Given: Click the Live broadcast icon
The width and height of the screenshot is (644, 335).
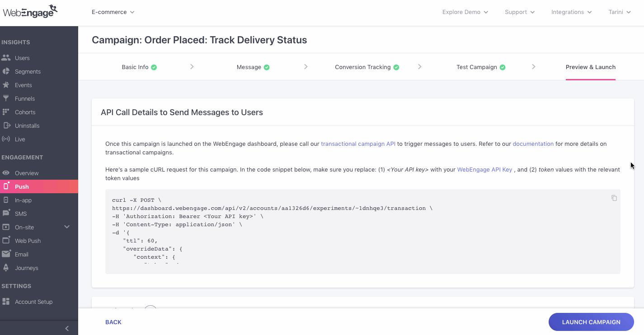Looking at the screenshot, I should coord(6,139).
